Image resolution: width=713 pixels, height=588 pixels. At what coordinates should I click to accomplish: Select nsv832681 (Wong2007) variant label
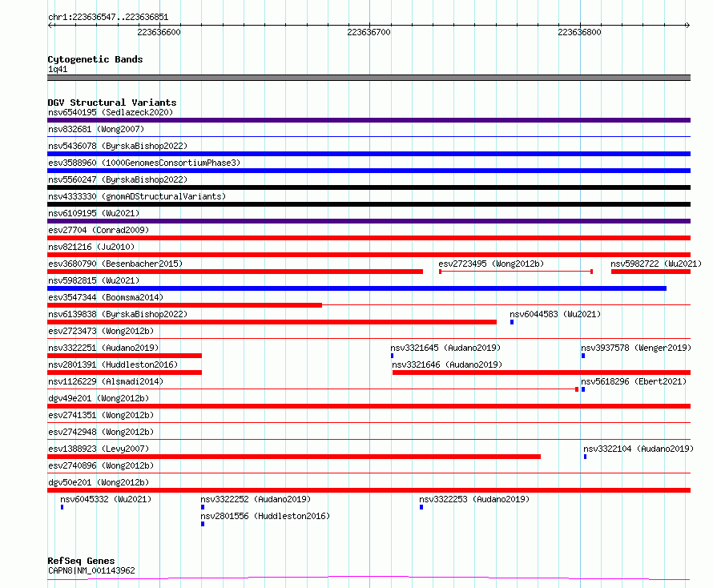pyautogui.click(x=96, y=129)
